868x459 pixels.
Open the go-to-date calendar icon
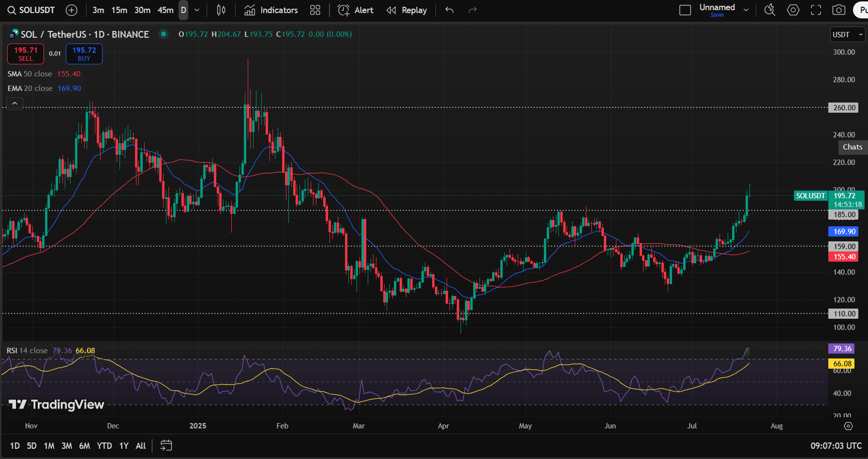point(166,446)
